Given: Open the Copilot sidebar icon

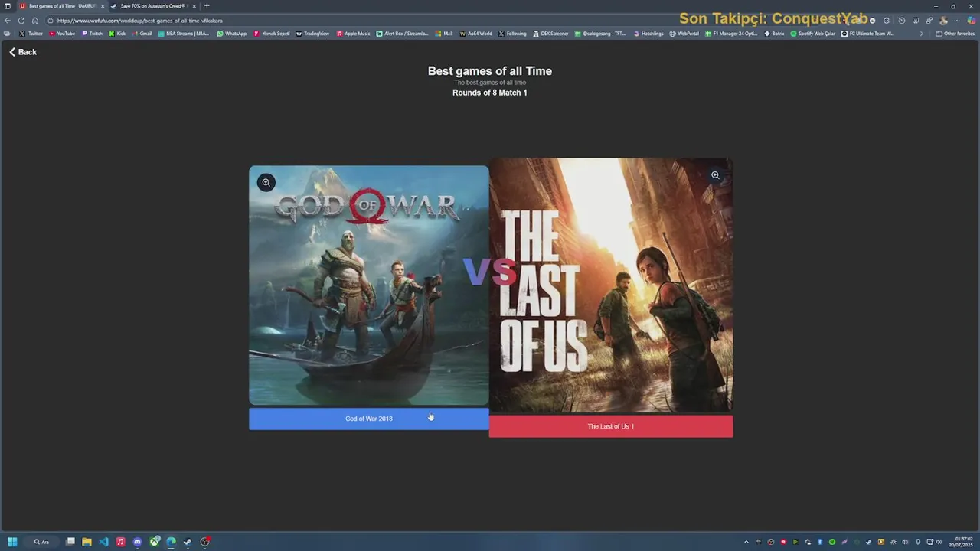Looking at the screenshot, I should [x=972, y=21].
